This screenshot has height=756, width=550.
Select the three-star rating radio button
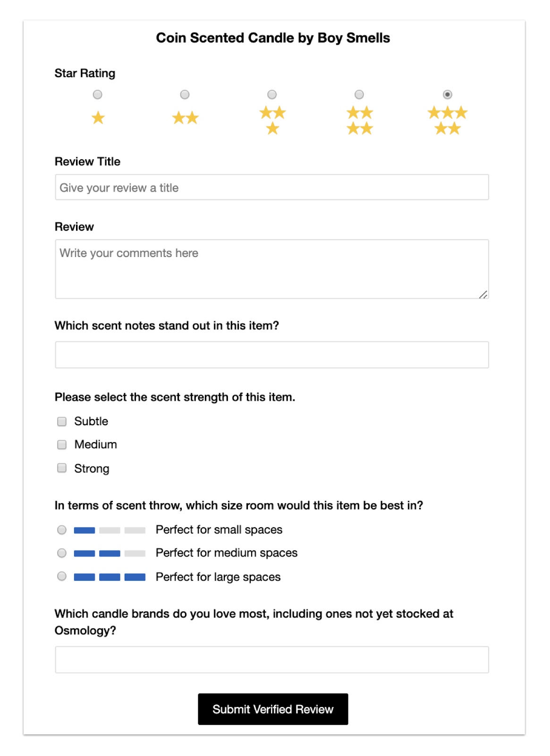[x=272, y=94]
